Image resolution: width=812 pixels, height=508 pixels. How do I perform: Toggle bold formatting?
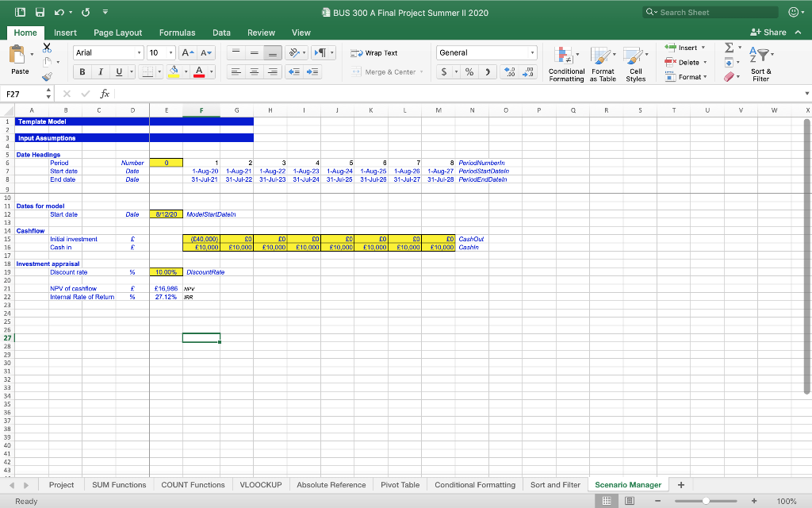[x=82, y=71]
